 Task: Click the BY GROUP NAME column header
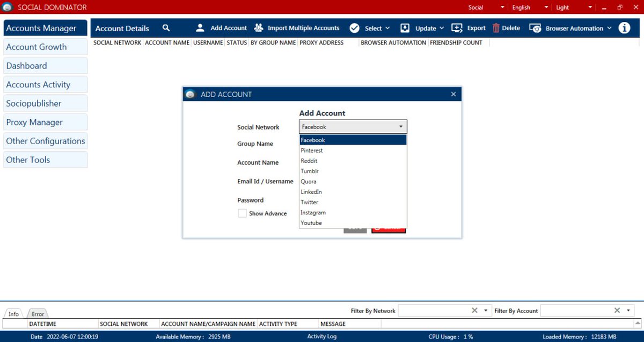point(273,42)
